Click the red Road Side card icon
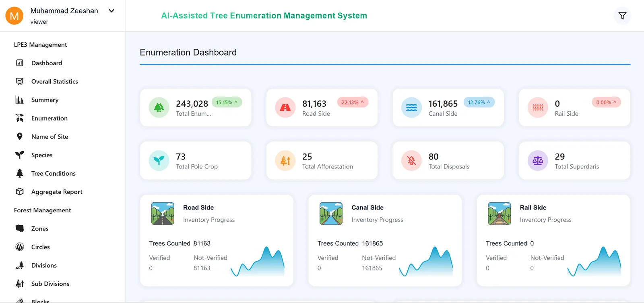This screenshot has height=303, width=644. pos(285,108)
